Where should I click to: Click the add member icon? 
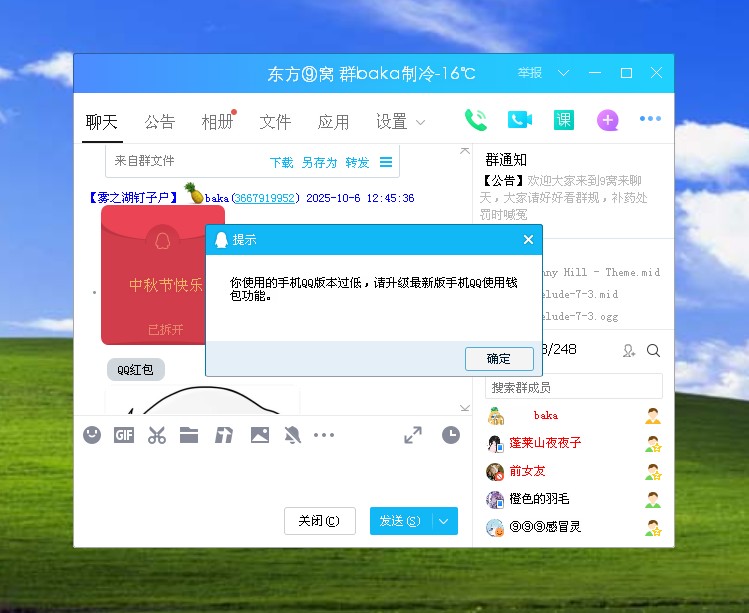click(629, 351)
